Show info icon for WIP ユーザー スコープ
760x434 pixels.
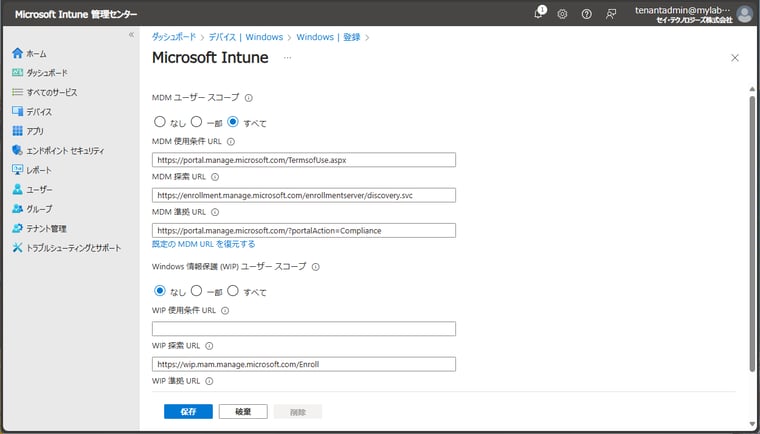(316, 267)
